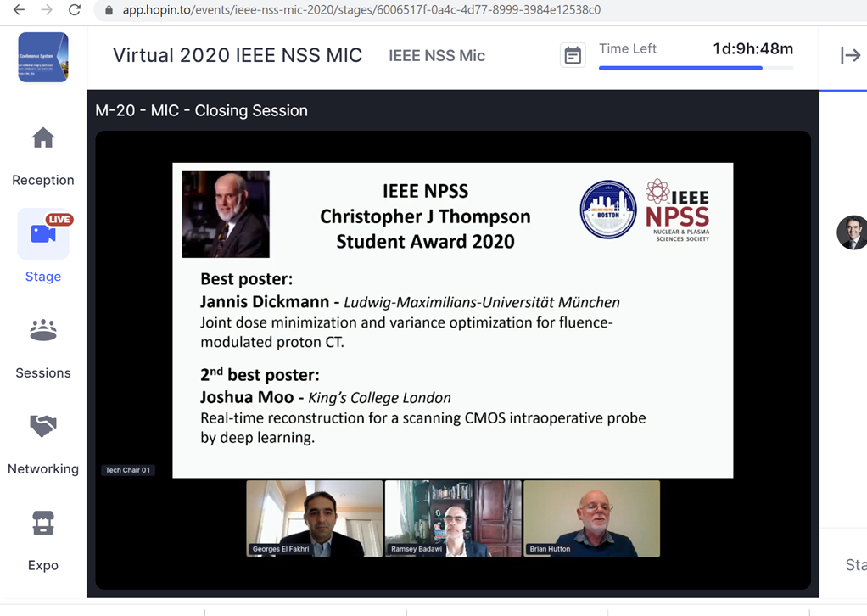Image resolution: width=867 pixels, height=616 pixels.
Task: Click the shared award slide
Action: click(x=453, y=320)
